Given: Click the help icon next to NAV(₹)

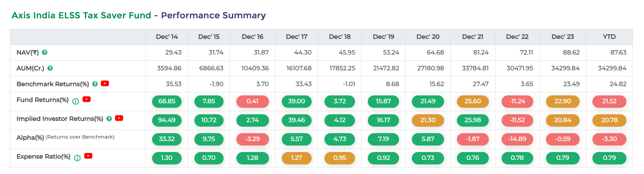Looking at the screenshot, I should (45, 53).
